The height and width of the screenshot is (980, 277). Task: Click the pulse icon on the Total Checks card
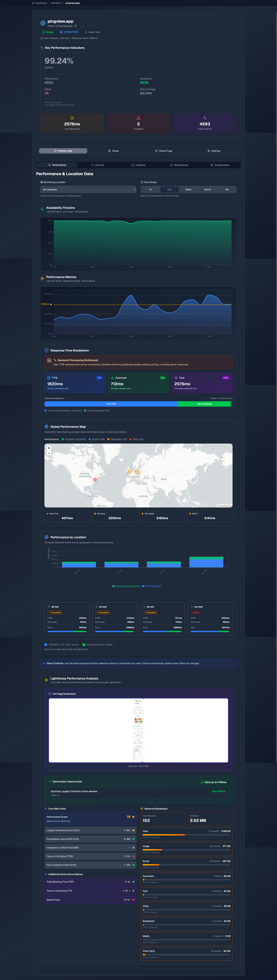pyautogui.click(x=205, y=118)
